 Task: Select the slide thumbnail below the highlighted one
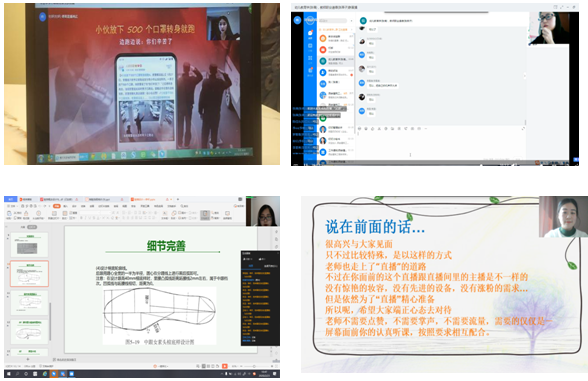tap(30, 303)
